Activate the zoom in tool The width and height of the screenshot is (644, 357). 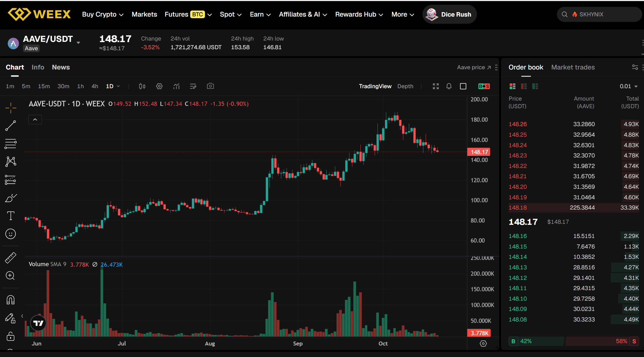(11, 276)
